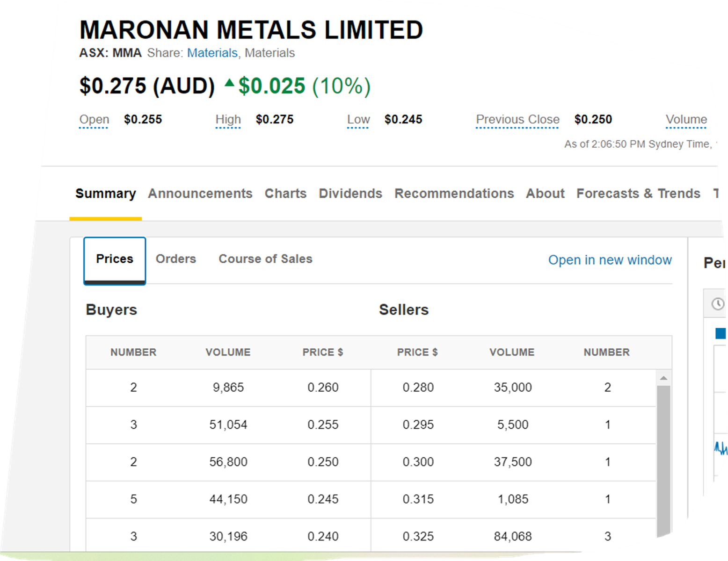The image size is (728, 561).
Task: Click the Buyers heading
Action: (x=111, y=309)
